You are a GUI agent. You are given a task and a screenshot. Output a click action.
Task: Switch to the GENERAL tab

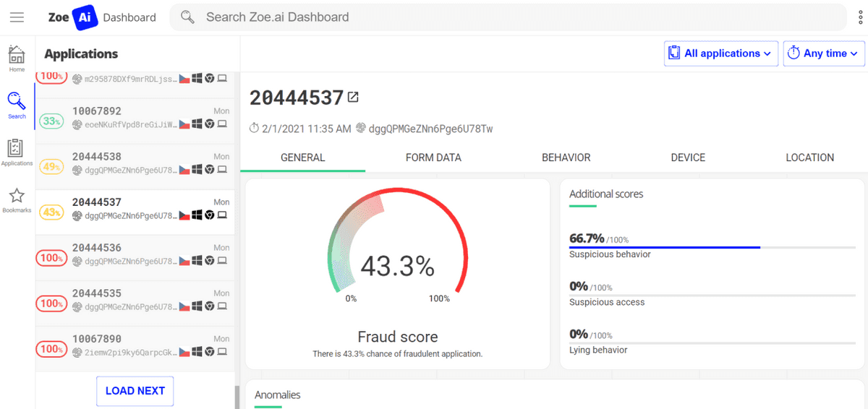(303, 158)
